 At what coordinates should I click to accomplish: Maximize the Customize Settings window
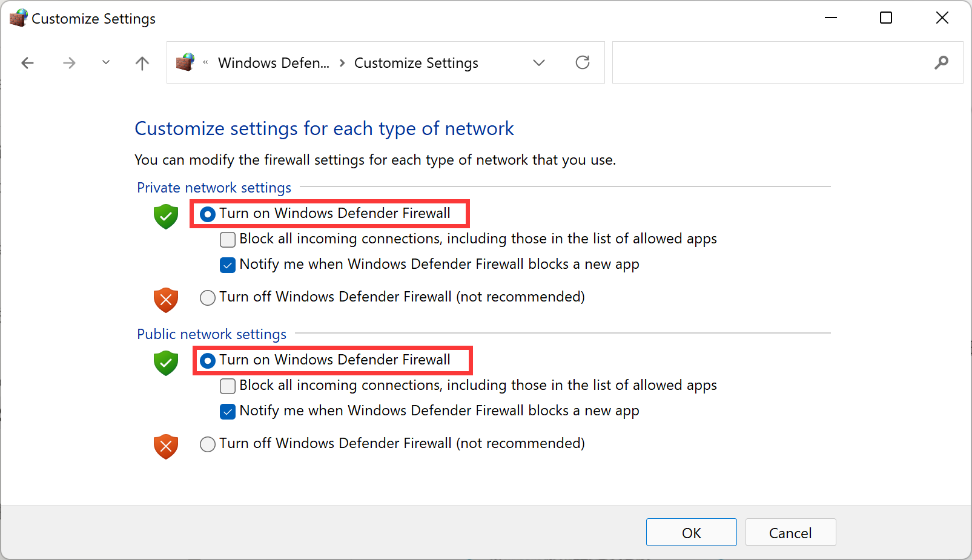click(x=886, y=18)
